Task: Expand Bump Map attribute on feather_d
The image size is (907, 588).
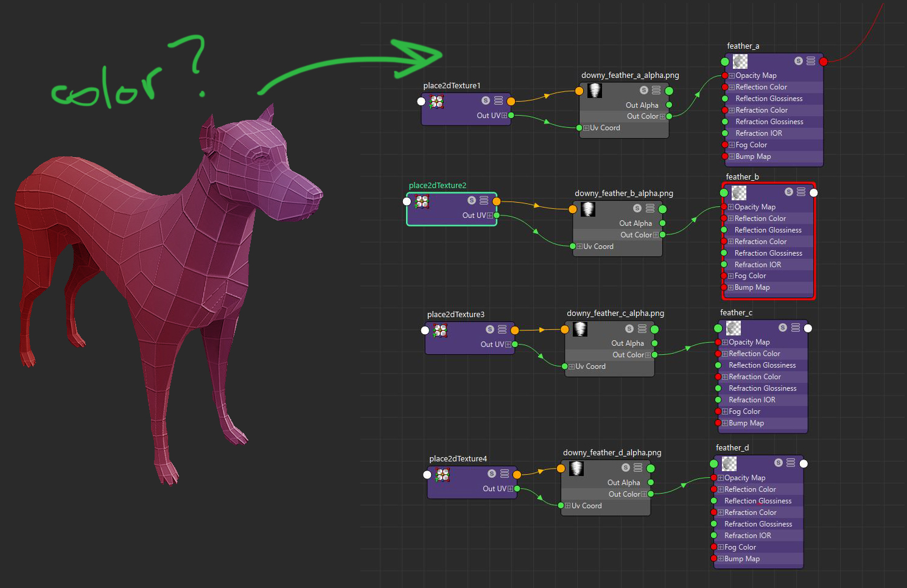Action: pos(721,559)
